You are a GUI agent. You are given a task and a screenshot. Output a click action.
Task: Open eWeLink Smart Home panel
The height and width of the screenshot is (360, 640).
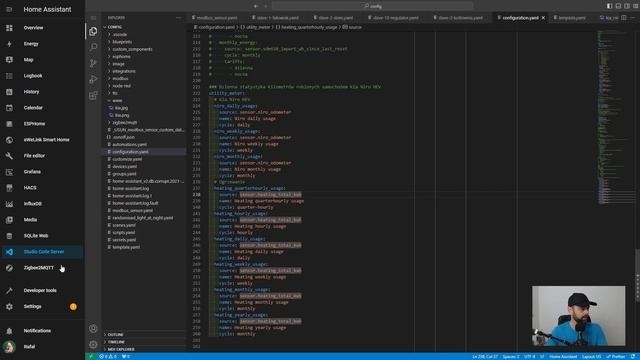42,140
